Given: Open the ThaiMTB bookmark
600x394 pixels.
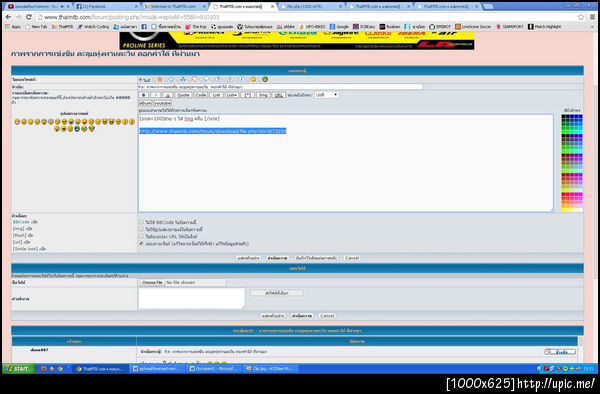Looking at the screenshot, I should (62, 27).
